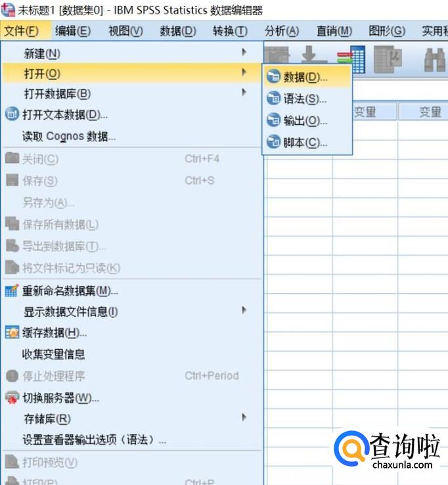Open the 视图(V) menu

click(x=125, y=31)
